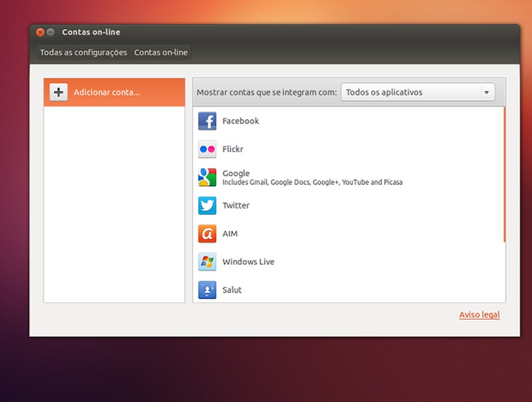Go to 'Todas as configurações'
The width and height of the screenshot is (532, 402).
tap(83, 52)
